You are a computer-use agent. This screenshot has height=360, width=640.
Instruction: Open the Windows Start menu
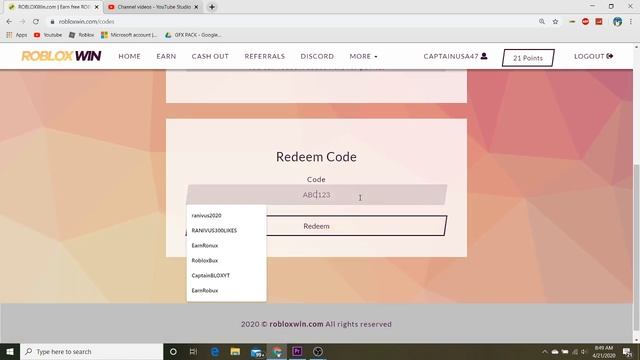[10, 351]
